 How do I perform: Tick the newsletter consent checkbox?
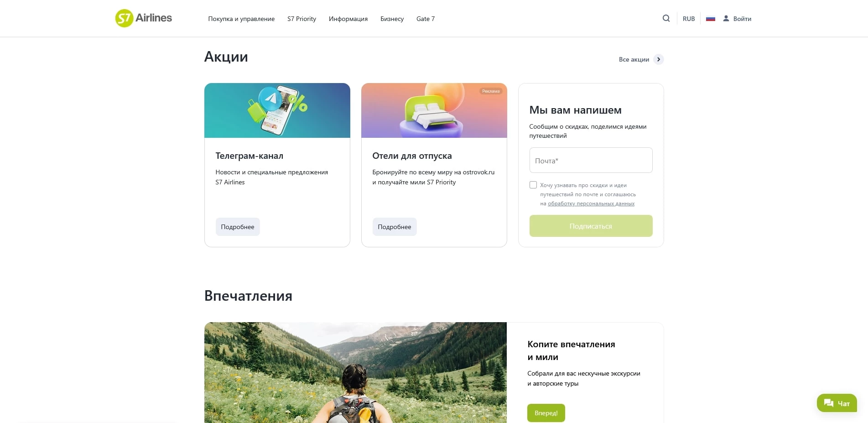tap(533, 185)
